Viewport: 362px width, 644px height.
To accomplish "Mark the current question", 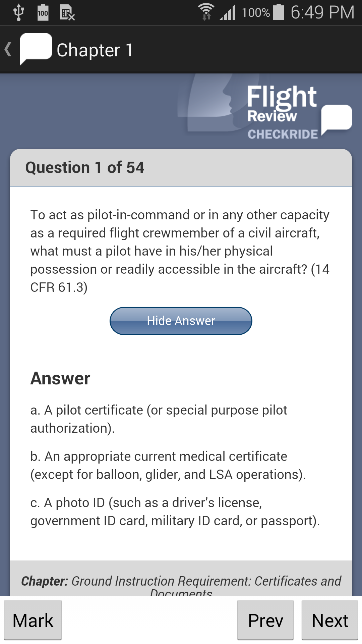I will click(33, 620).
